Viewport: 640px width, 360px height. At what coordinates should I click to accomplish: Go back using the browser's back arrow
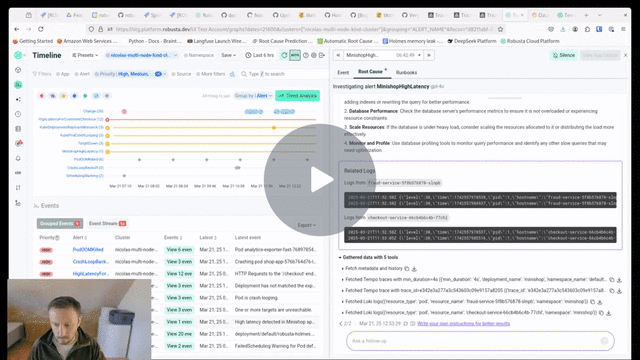tap(16, 29)
